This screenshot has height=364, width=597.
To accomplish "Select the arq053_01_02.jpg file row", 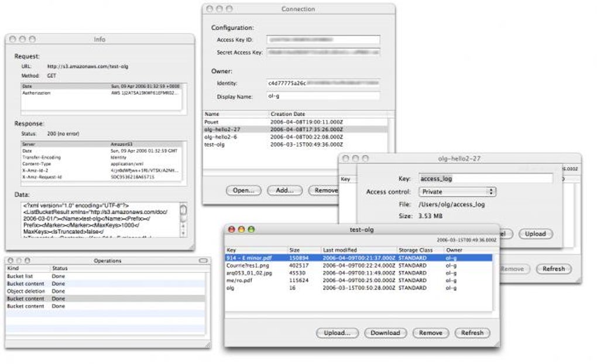I will pyautogui.click(x=359, y=273).
